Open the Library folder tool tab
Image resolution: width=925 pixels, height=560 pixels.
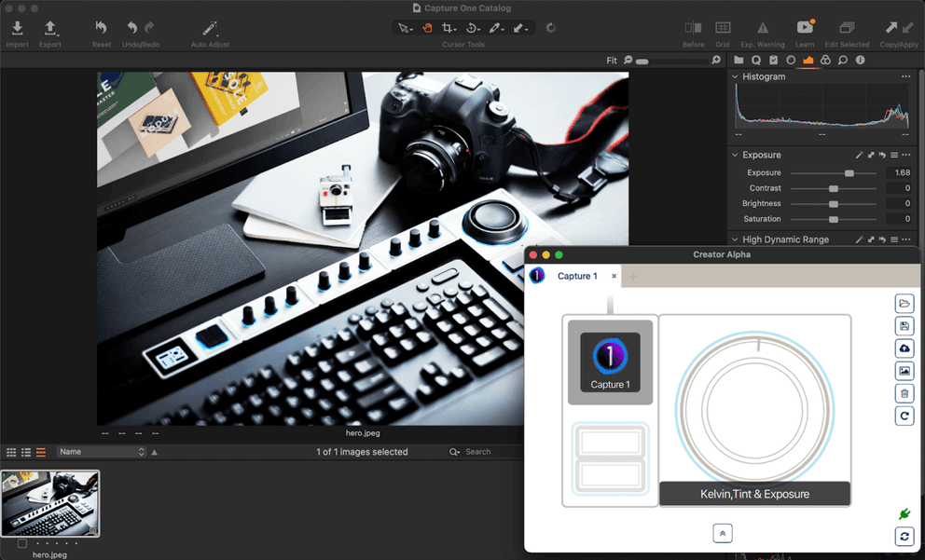pos(739,61)
